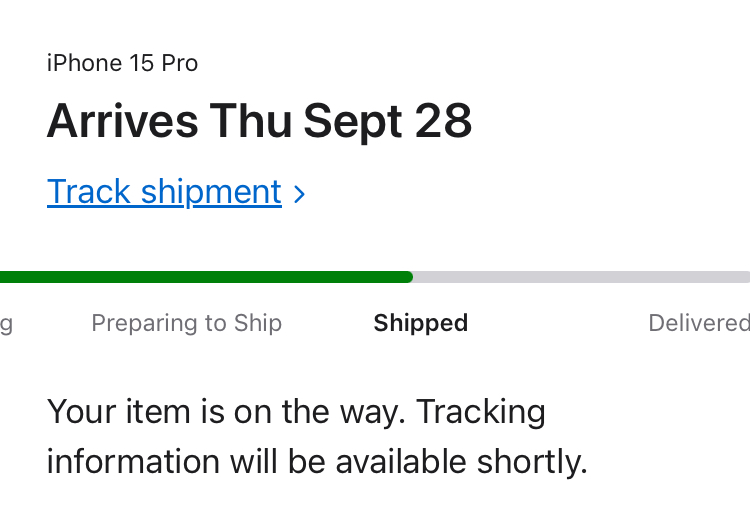
Task: Click the word 'Arrives' in the heading
Action: (122, 121)
